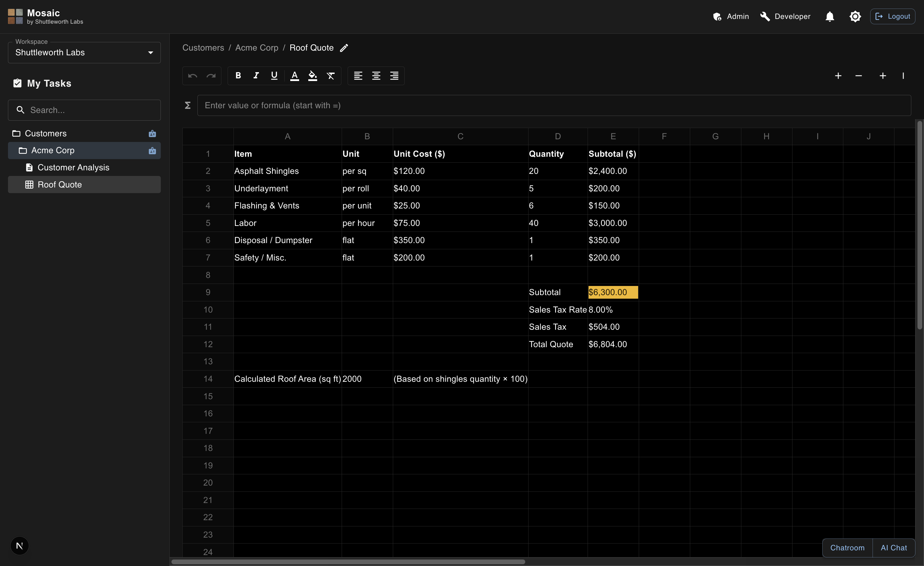Click the pencil icon beside Roof Quote
This screenshot has width=924, height=566.
(344, 48)
